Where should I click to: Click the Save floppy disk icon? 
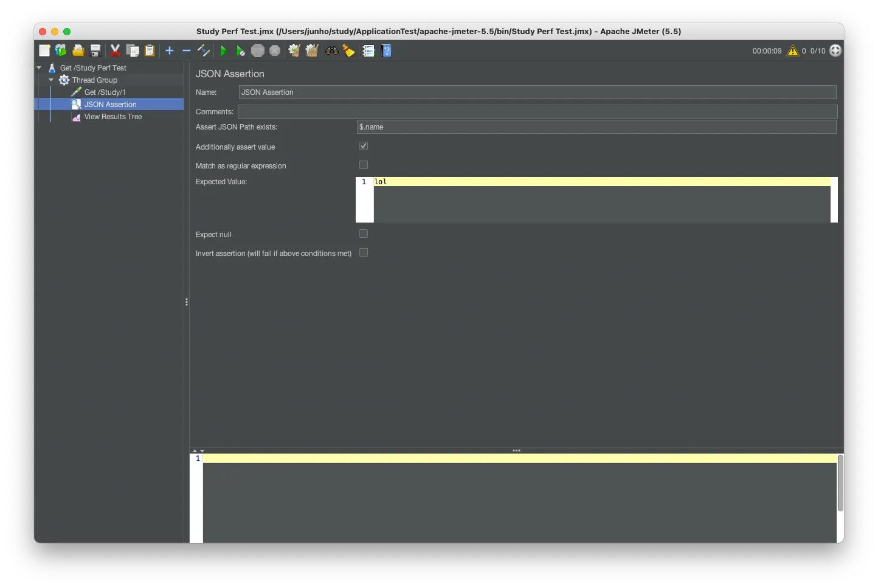click(x=95, y=51)
